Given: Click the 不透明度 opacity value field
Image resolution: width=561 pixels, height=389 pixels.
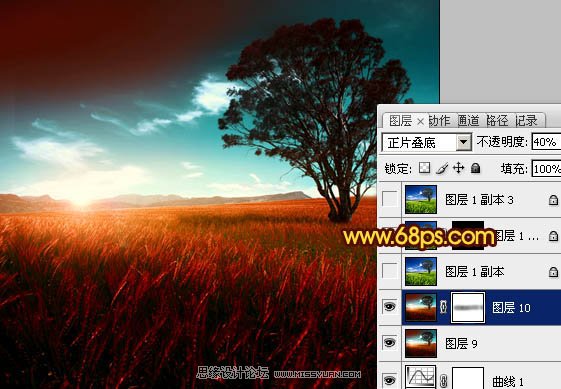Looking at the screenshot, I should pyautogui.click(x=546, y=142).
